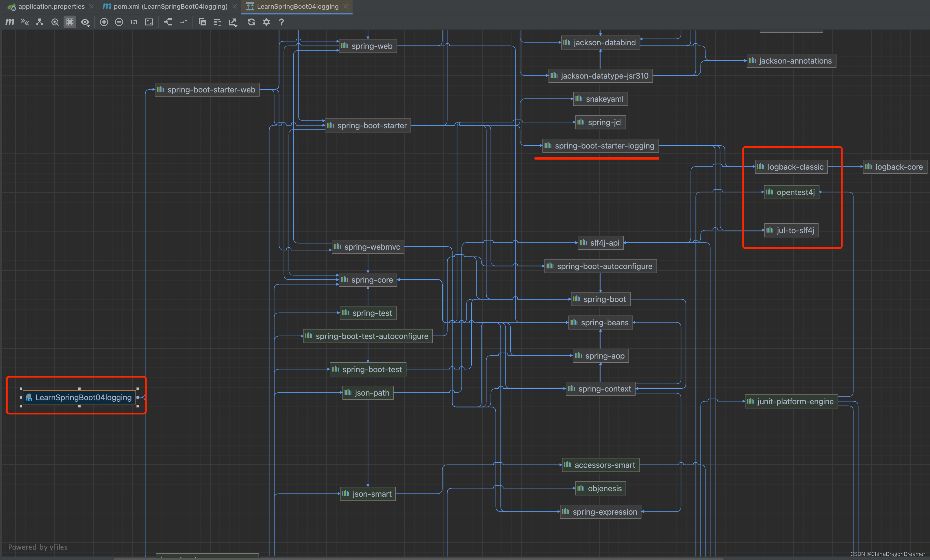Click the zoom in plus icon
This screenshot has width=930, height=560.
tap(104, 22)
